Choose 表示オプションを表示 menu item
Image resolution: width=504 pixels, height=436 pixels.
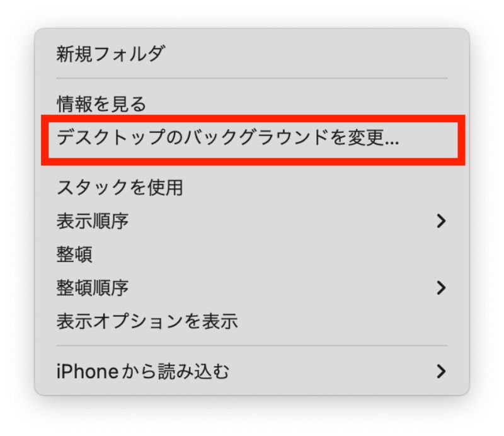click(252, 321)
